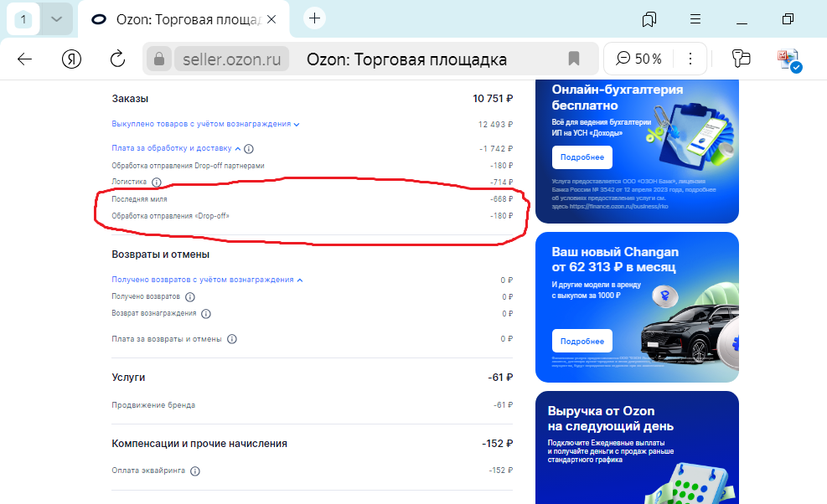Click the -152 ₽ Оплата эквайринга amount

pyautogui.click(x=500, y=470)
